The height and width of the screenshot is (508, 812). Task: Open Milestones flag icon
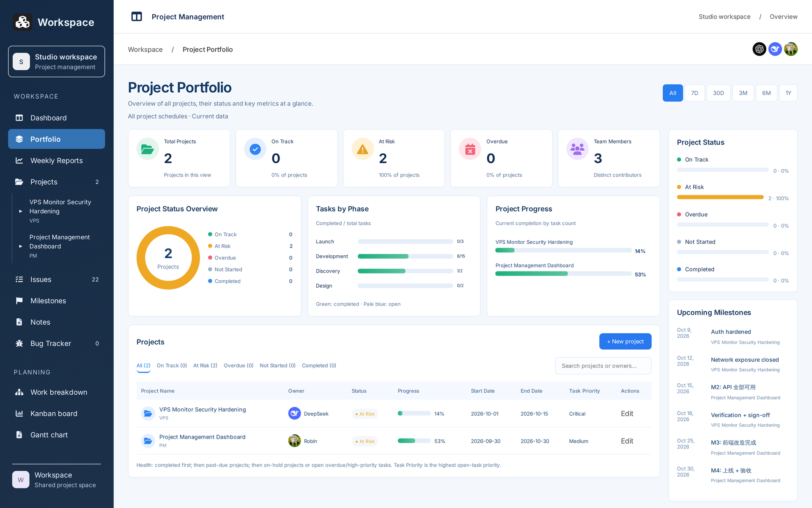point(19,301)
